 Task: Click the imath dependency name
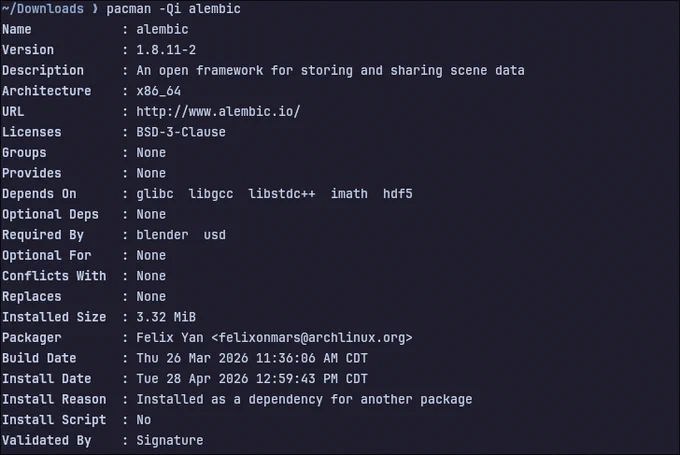pyautogui.click(x=349, y=194)
